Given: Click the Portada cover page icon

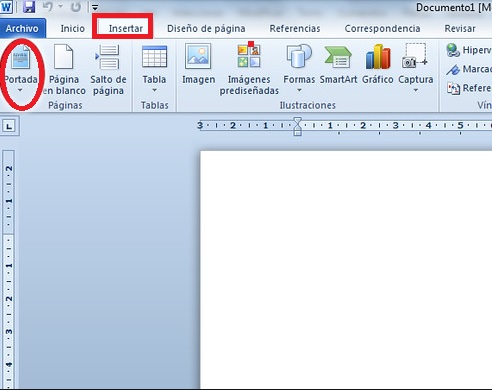Looking at the screenshot, I should [x=21, y=57].
